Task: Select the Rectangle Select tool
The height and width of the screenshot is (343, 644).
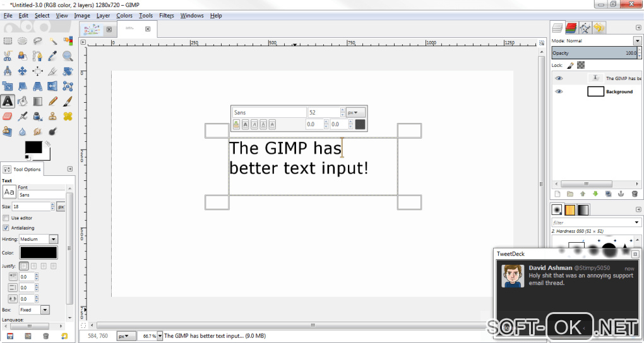Action: click(8, 40)
